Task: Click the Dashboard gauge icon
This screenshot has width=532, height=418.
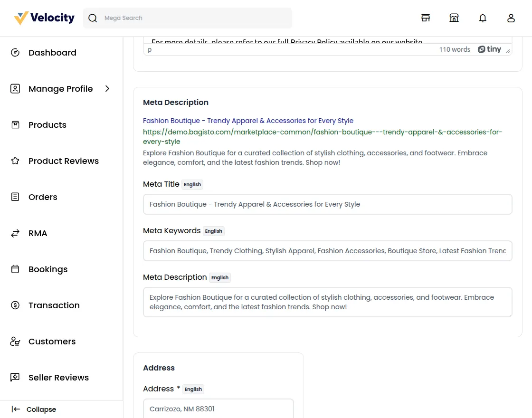Action: click(15, 53)
